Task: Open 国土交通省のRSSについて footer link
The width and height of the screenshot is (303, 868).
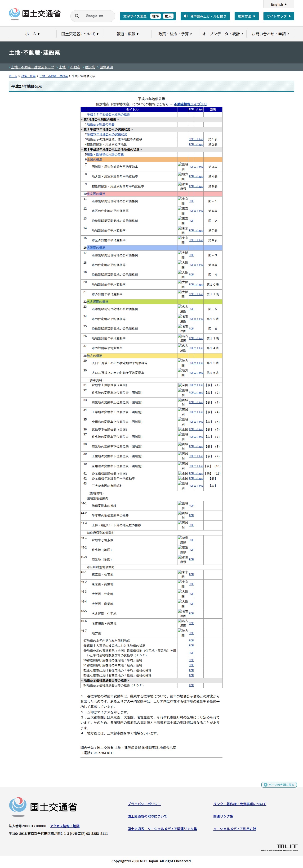Action: coord(147,816)
